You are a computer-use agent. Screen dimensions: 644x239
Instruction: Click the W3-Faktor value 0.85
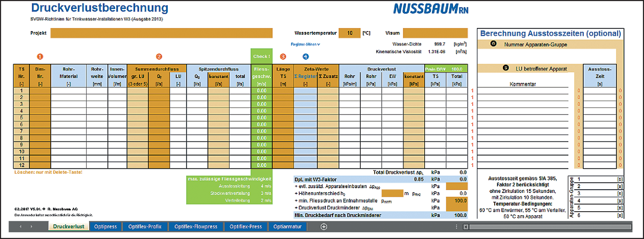point(419,179)
